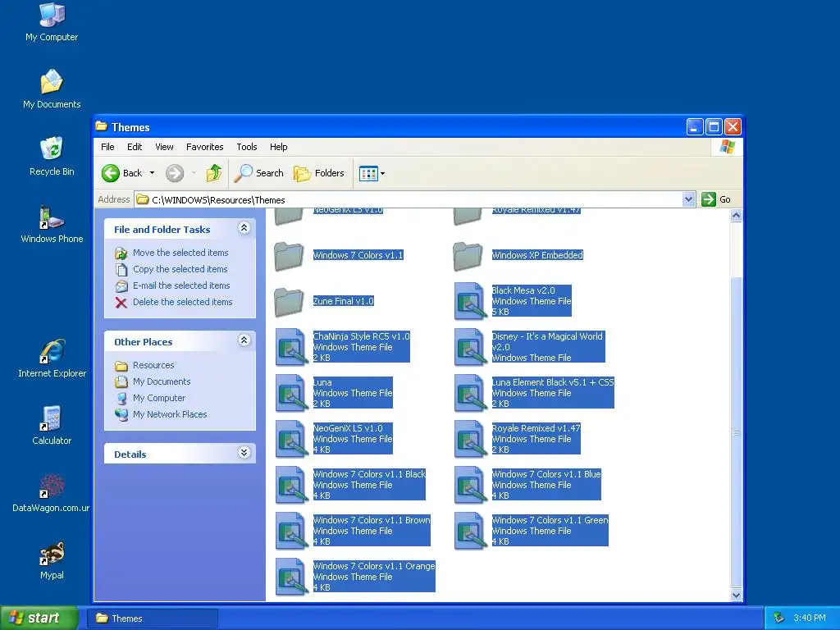Select Windows 7 Colors v1.1 Green theme icon

(x=470, y=532)
